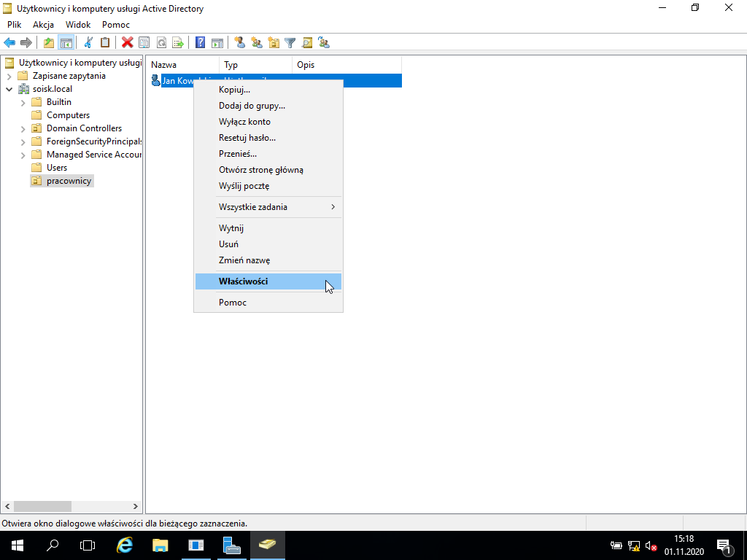Choose Dodaj do grupy... in context menu
The image size is (747, 560).
(268, 106)
